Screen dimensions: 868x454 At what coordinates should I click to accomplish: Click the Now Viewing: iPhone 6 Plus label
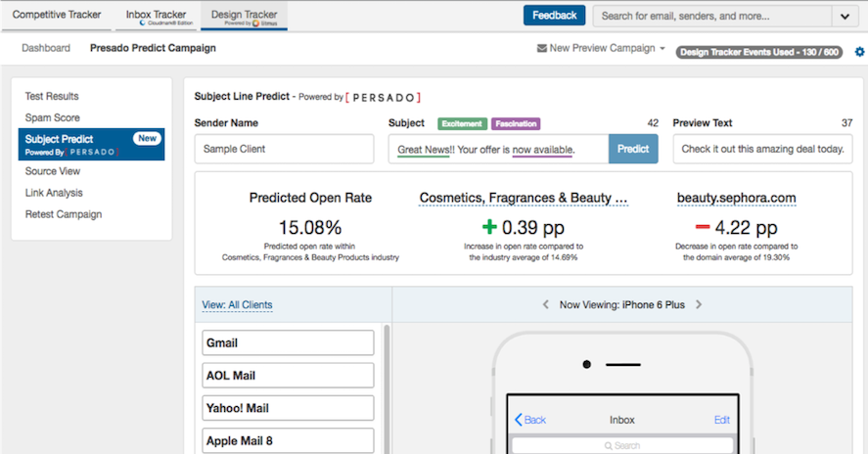pyautogui.click(x=621, y=304)
